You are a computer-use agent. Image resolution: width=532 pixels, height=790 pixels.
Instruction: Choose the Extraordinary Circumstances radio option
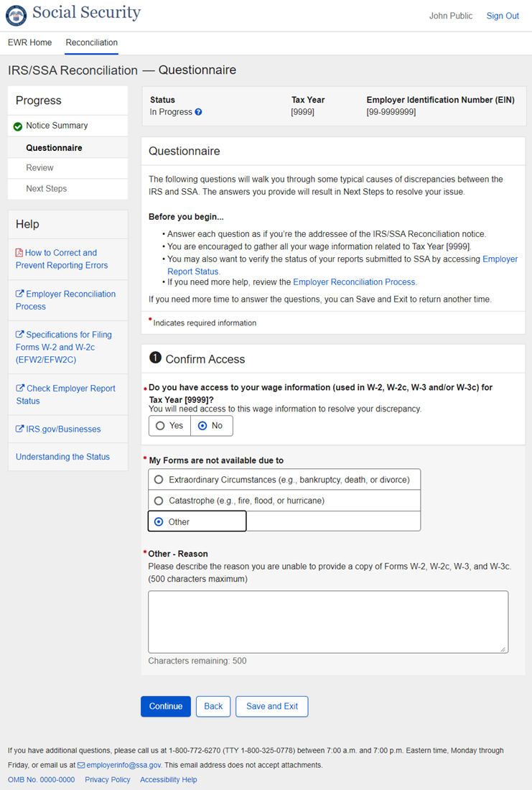click(159, 480)
